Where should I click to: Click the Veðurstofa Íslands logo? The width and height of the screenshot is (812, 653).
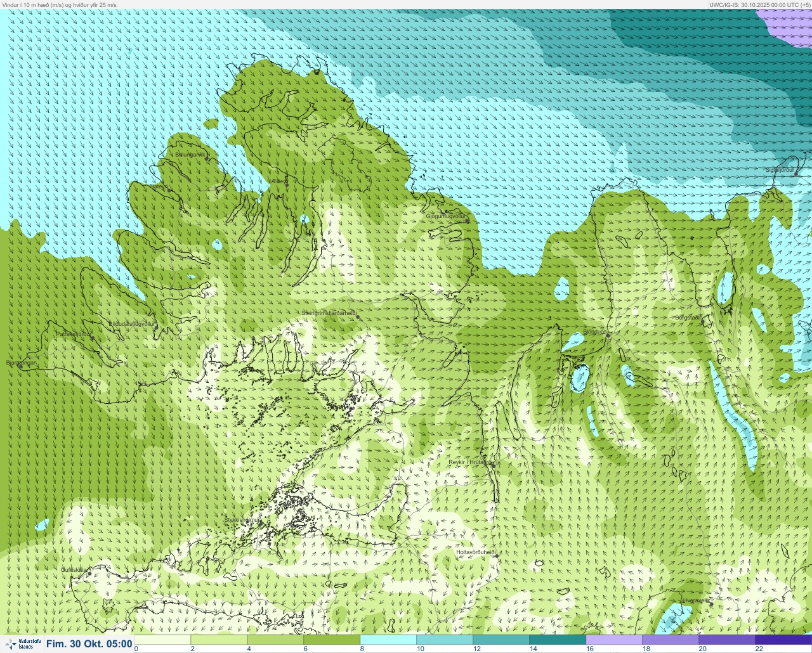22,644
